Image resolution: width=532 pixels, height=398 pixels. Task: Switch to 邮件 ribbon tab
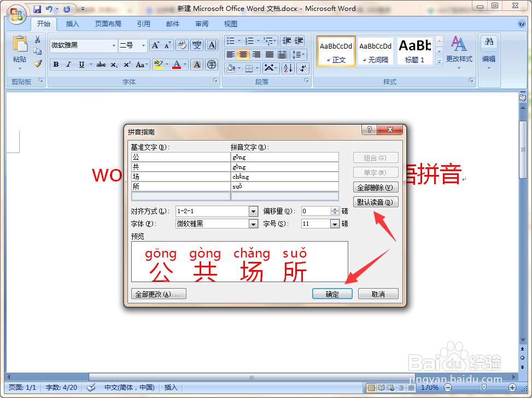pos(173,24)
